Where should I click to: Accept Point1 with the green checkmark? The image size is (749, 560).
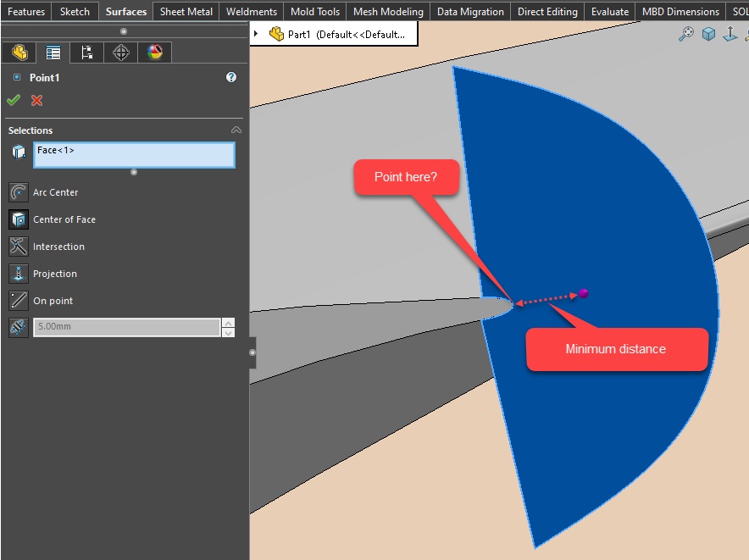(x=14, y=100)
